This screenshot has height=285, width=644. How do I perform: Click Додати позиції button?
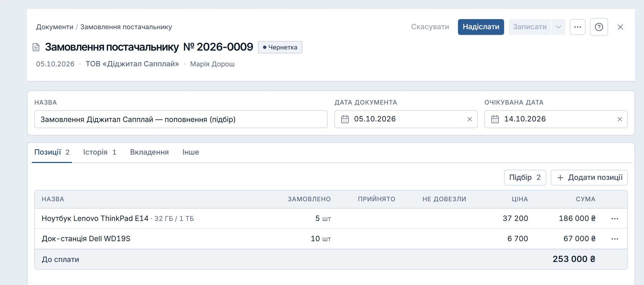[589, 178]
